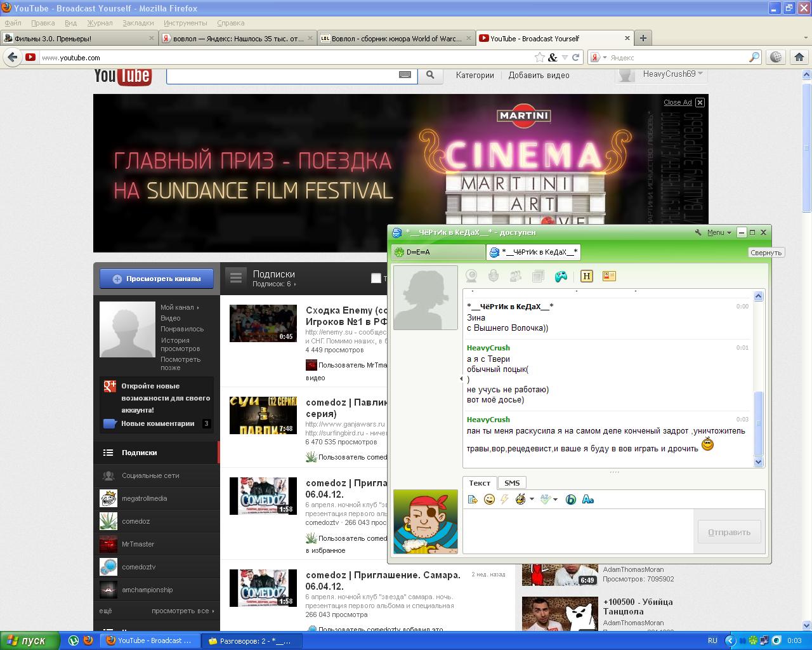The width and height of the screenshot is (812, 650).
Task: Expand tray hidden icons arrow
Action: [x=730, y=640]
